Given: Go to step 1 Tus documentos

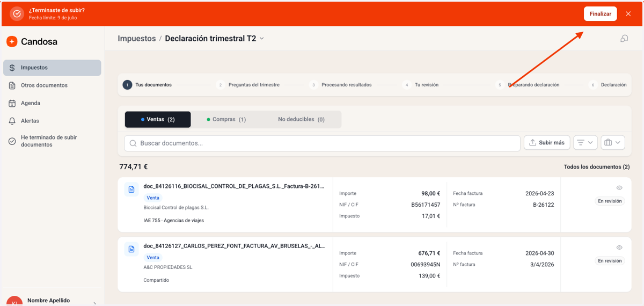Looking at the screenshot, I should pos(148,85).
